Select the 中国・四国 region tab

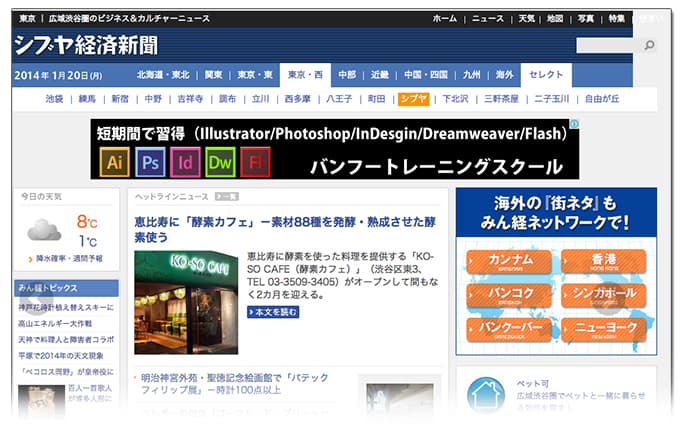coord(426,75)
